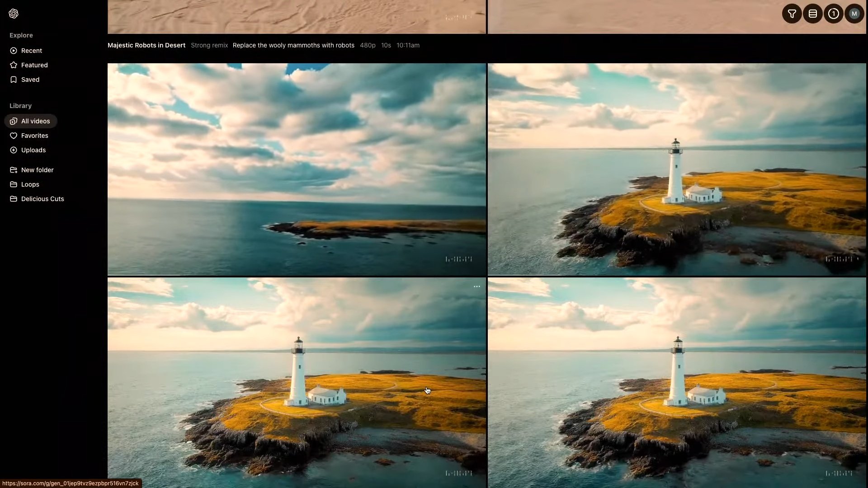Image resolution: width=868 pixels, height=488 pixels.
Task: View notifications with the (1) badge icon
Action: point(833,13)
